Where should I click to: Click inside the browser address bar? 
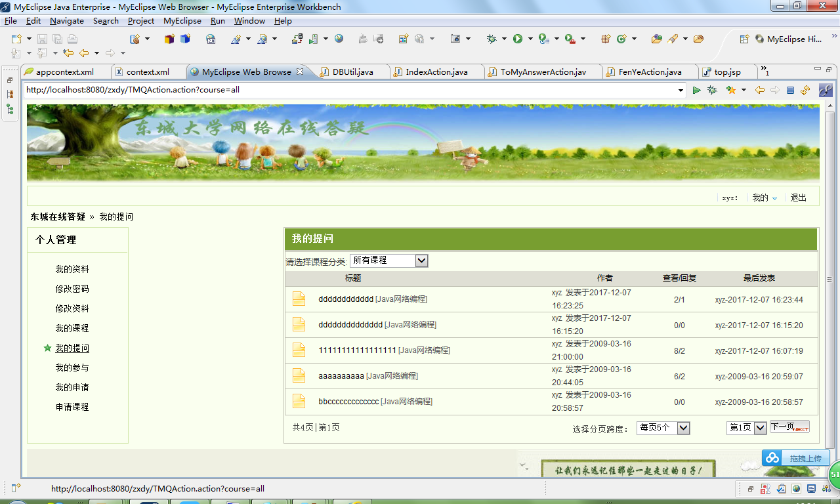coord(328,90)
